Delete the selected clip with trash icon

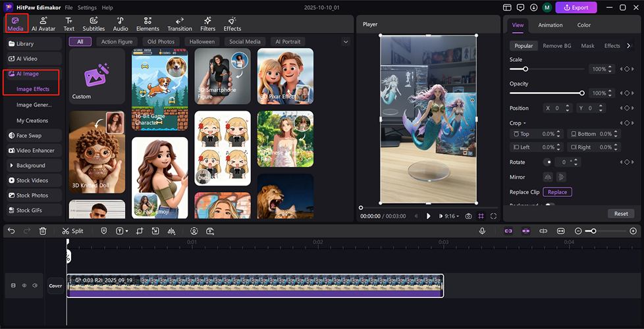(x=43, y=231)
